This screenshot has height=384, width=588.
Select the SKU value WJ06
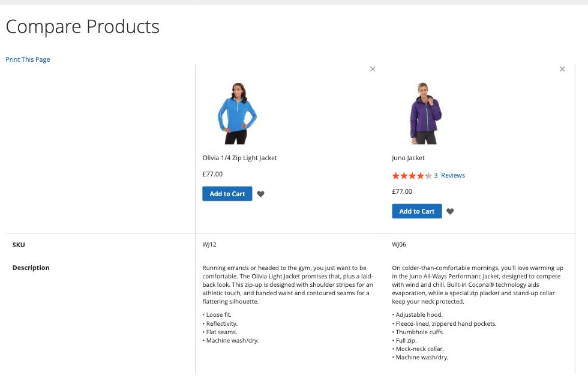pyautogui.click(x=399, y=245)
